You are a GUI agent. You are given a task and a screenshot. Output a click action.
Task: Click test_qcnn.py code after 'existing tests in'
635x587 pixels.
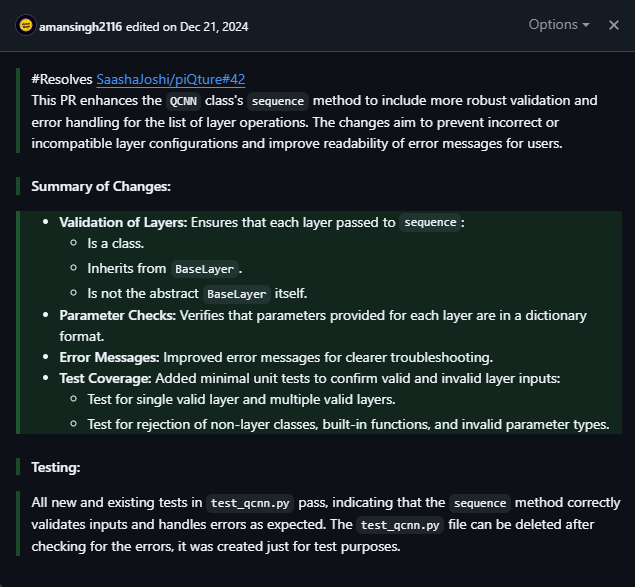[x=248, y=503]
